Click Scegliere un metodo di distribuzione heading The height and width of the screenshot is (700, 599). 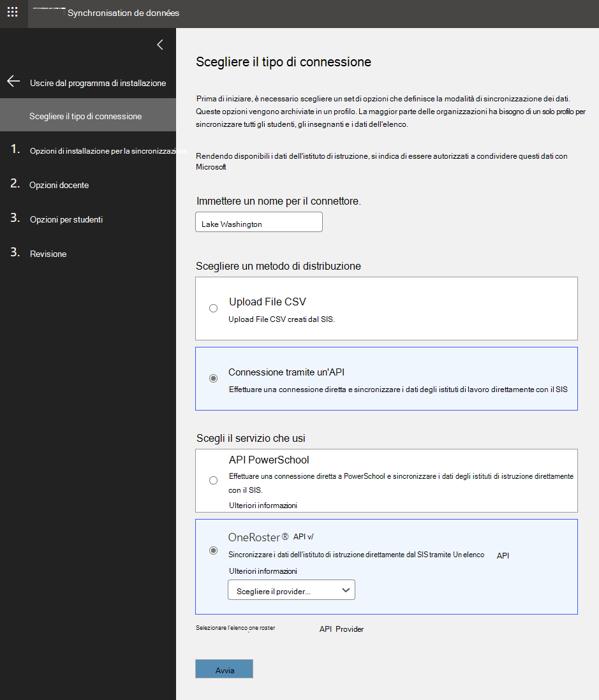tap(278, 266)
